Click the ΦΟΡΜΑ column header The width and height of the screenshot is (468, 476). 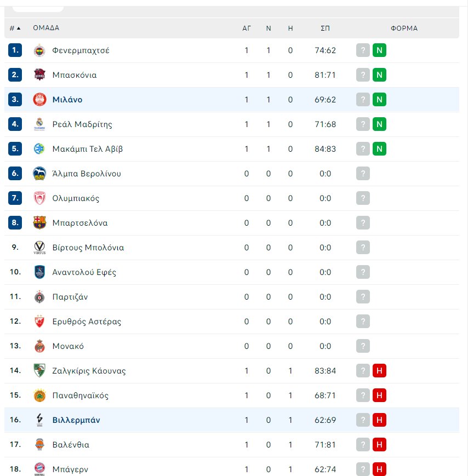pos(404,28)
